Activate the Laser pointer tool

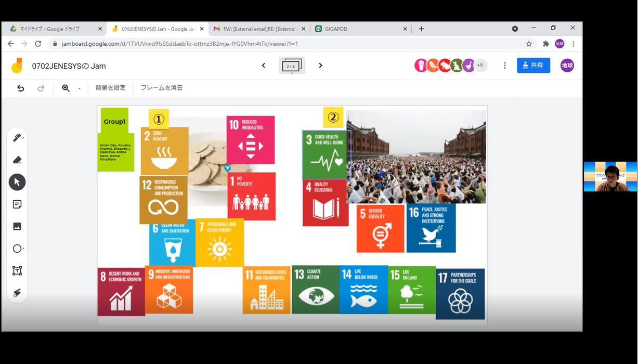pyautogui.click(x=17, y=293)
